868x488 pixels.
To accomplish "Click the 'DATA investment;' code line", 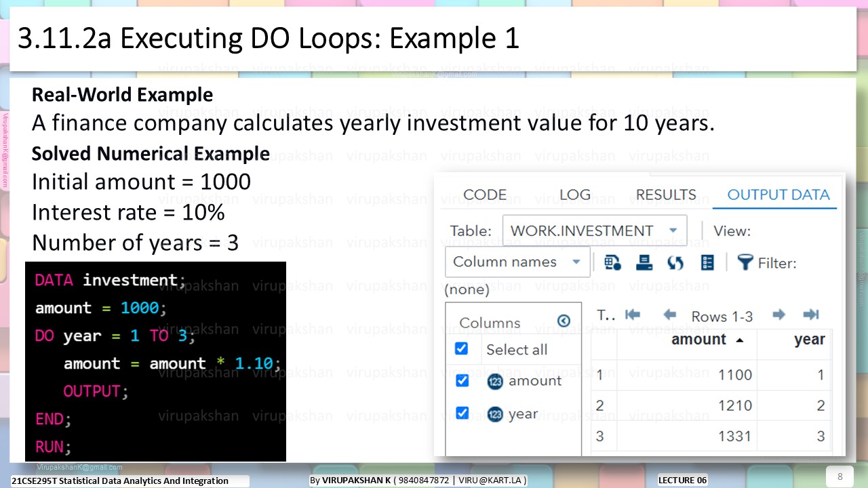I will pyautogui.click(x=109, y=280).
